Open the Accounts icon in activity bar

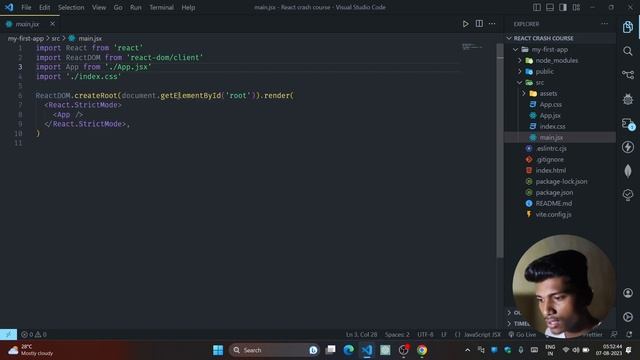(x=628, y=293)
